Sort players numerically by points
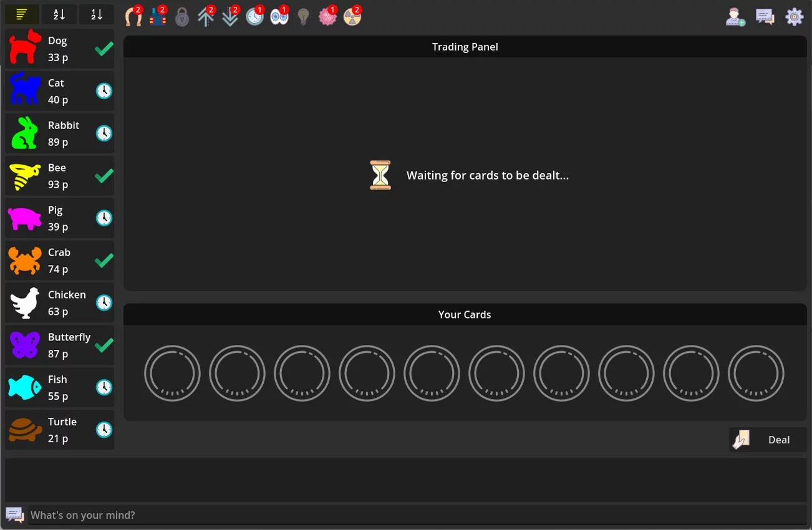Image resolution: width=812 pixels, height=530 pixels. tap(97, 14)
